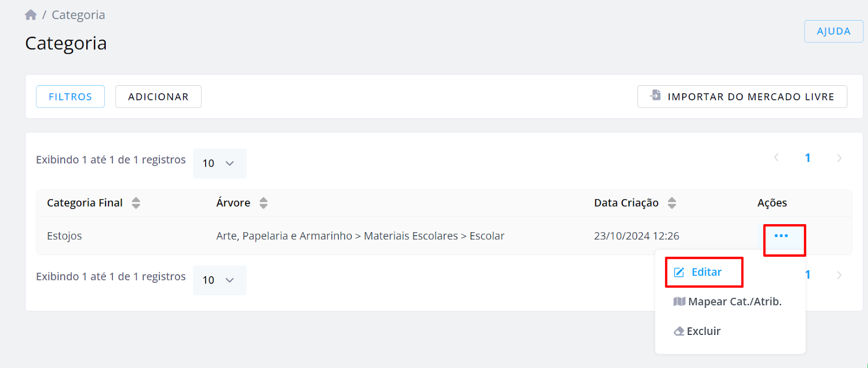Sort by Data Criação column arrows

(x=672, y=203)
